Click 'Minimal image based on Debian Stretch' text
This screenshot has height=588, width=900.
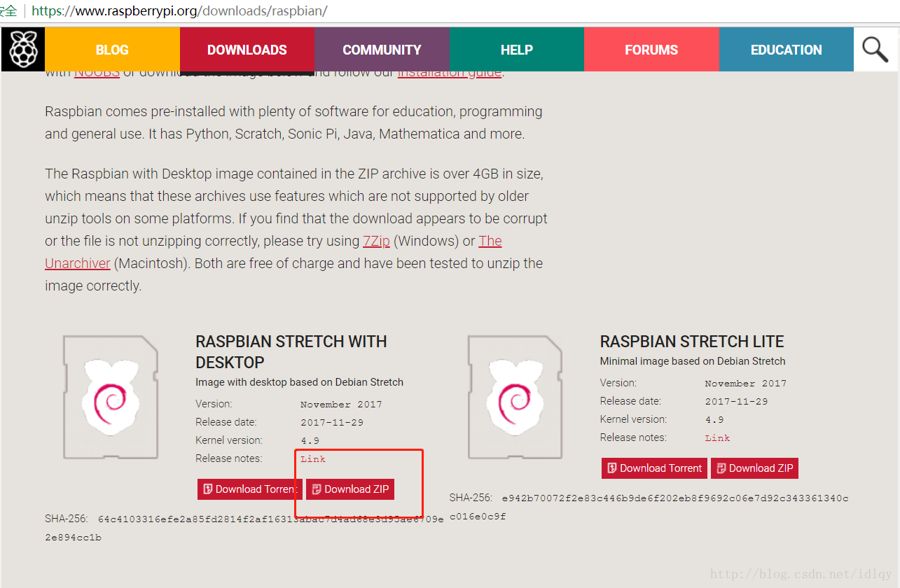(693, 361)
